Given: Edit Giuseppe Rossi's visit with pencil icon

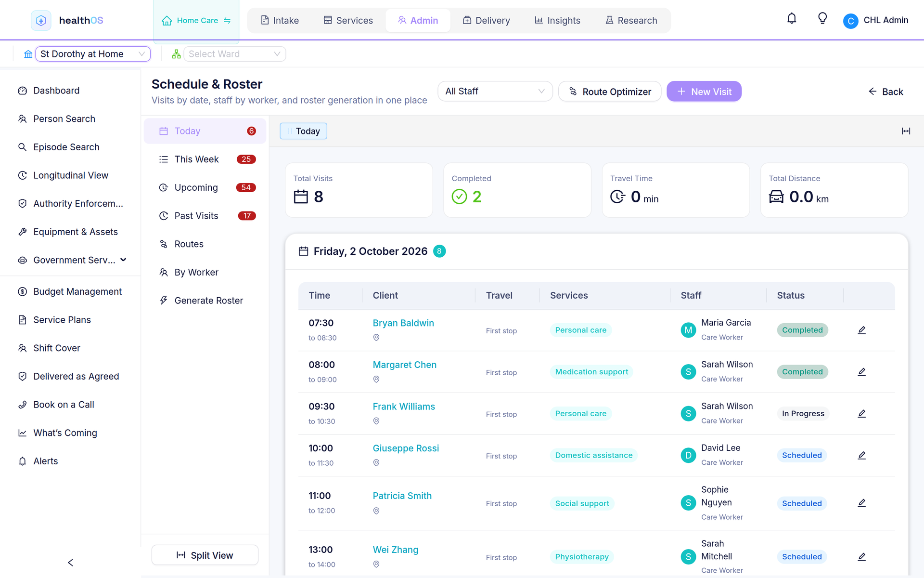Looking at the screenshot, I should coord(862,455).
